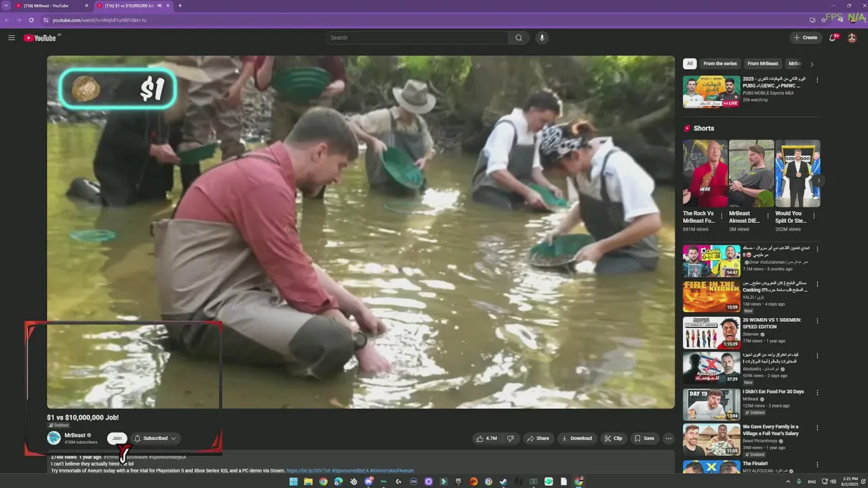Screen dimensions: 868x488
Task: Open options for 20 Women VS 1 Sidemen
Action: coord(817,321)
